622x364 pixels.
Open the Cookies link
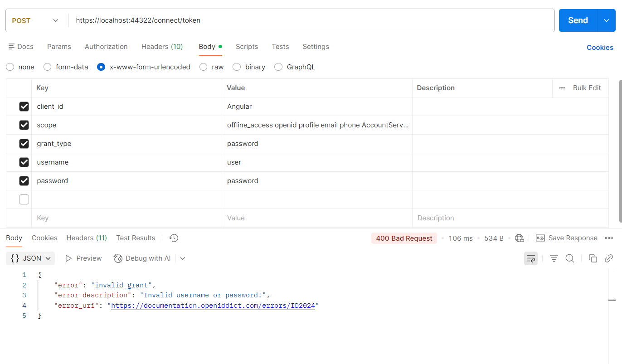pos(599,48)
